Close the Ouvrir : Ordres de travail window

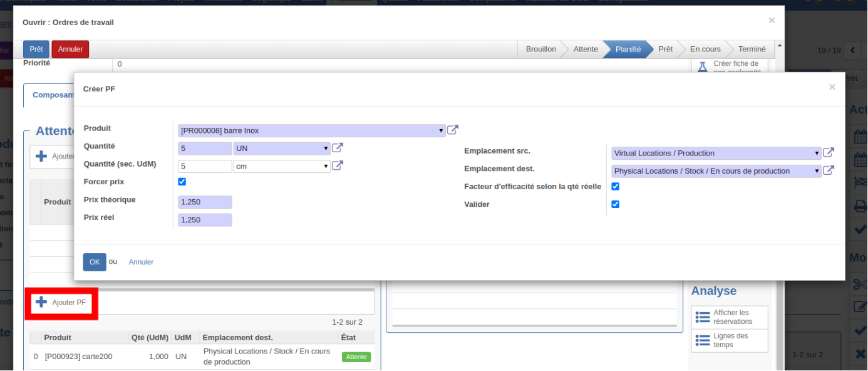click(x=772, y=21)
